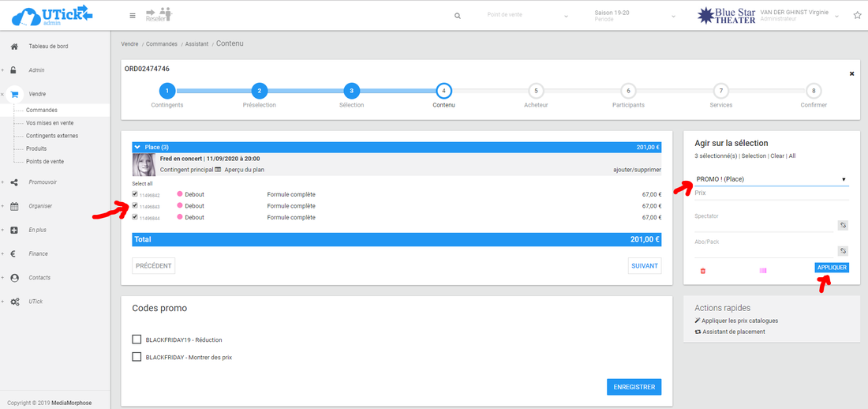Enable BLACKFRIDAY - Montrer des prix checkbox
Viewport: 868px width, 409px height.
coord(137,357)
